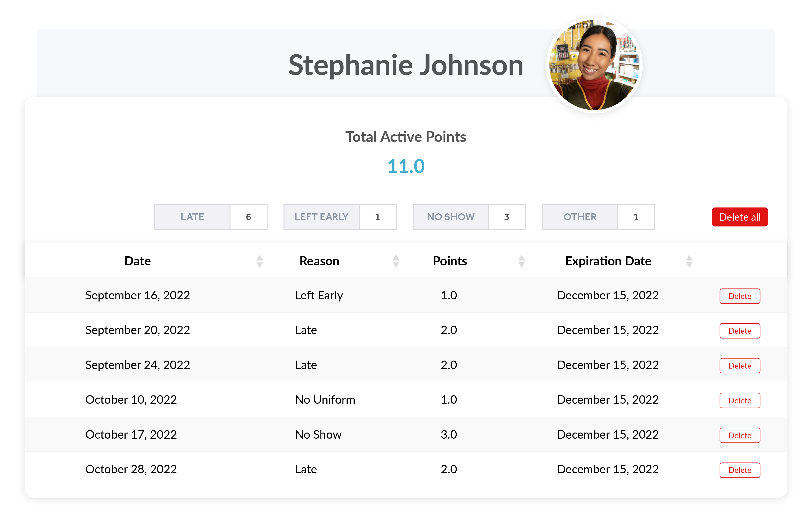Click the 3.0 points cell
This screenshot has height=516, width=812.
[449, 435]
